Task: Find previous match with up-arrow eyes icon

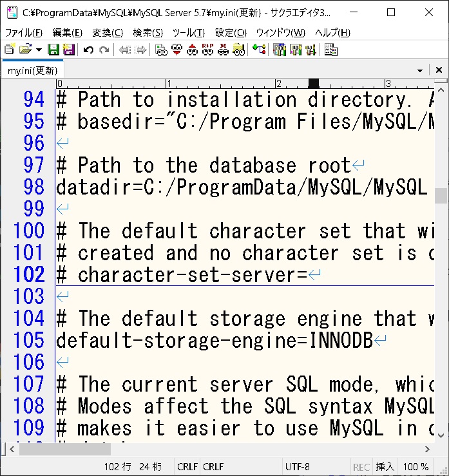Action: [x=192, y=50]
